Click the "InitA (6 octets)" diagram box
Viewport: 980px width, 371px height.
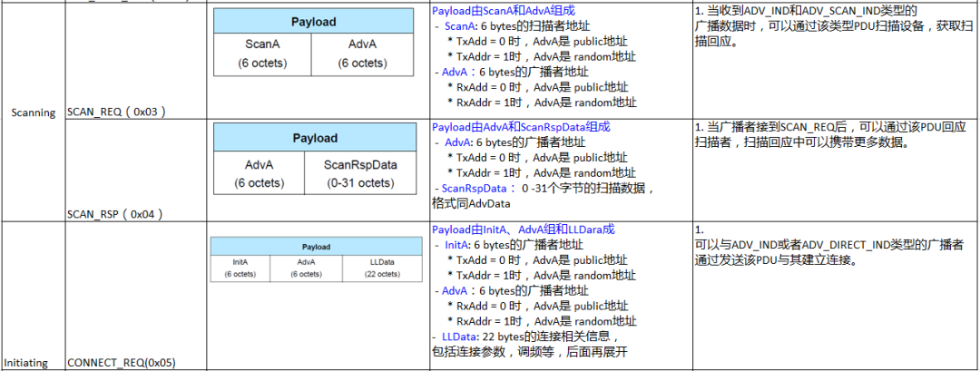(x=240, y=268)
